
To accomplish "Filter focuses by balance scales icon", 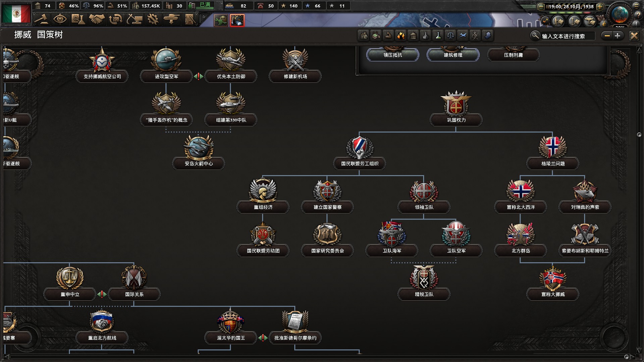I will (451, 35).
